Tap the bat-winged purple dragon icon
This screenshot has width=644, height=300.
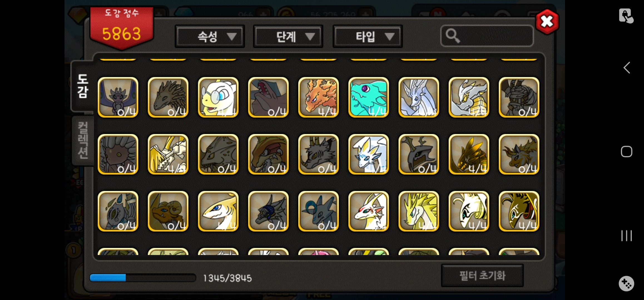[x=118, y=97]
